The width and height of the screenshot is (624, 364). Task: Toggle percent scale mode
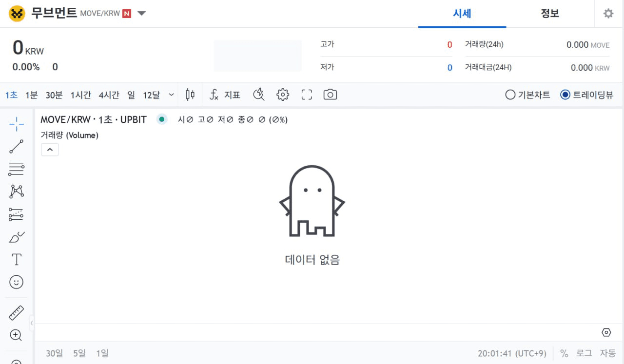[564, 353]
